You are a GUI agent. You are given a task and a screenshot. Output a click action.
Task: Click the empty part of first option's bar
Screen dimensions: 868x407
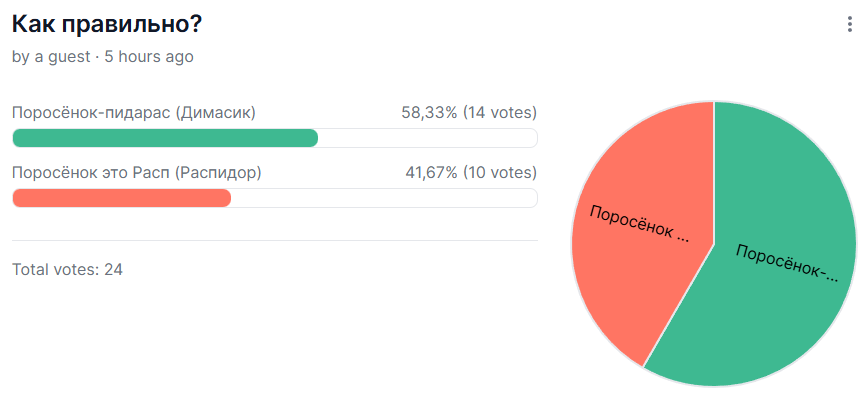tap(427, 138)
